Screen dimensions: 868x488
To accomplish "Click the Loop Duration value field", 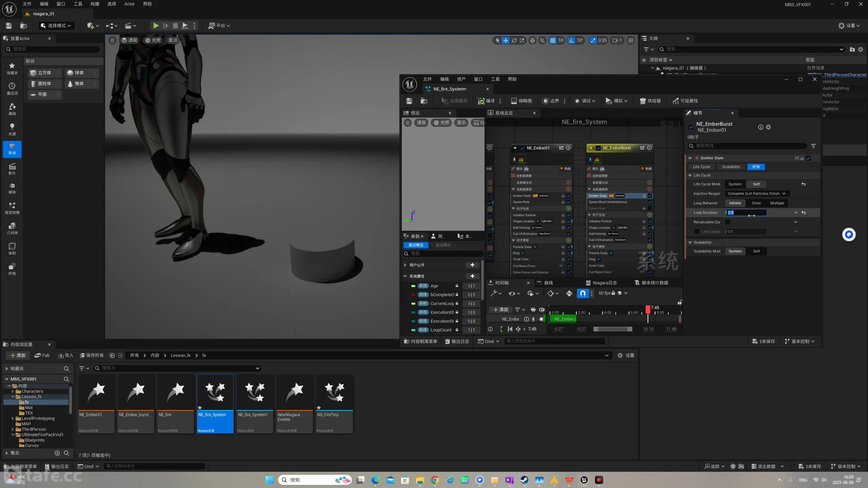I will [x=746, y=212].
